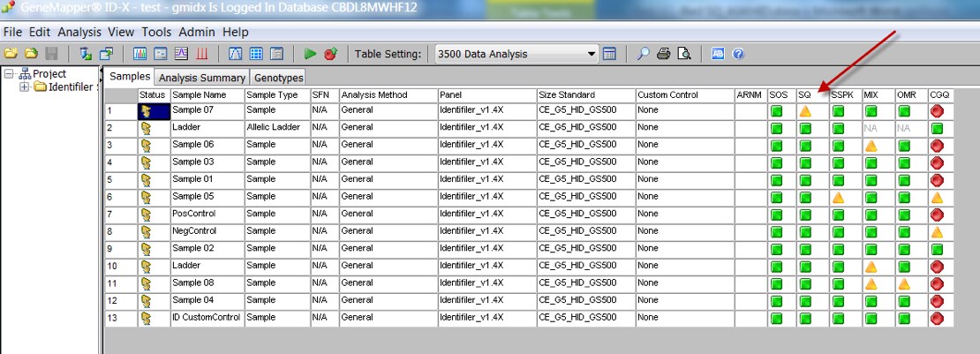
Task: Click the Sample Name column header
Action: click(207, 95)
